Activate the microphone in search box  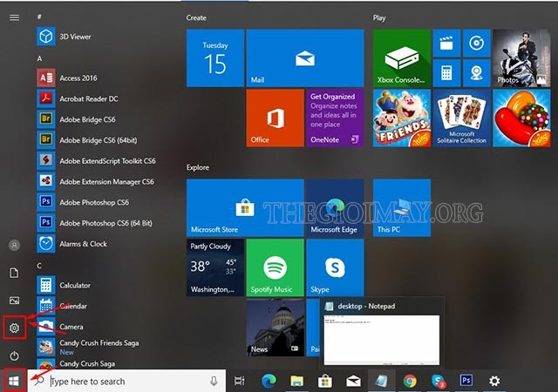(x=214, y=381)
